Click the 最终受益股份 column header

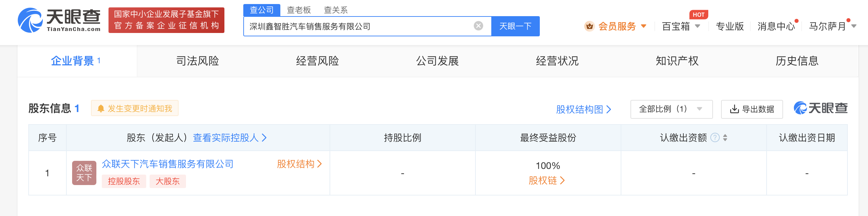tap(548, 138)
